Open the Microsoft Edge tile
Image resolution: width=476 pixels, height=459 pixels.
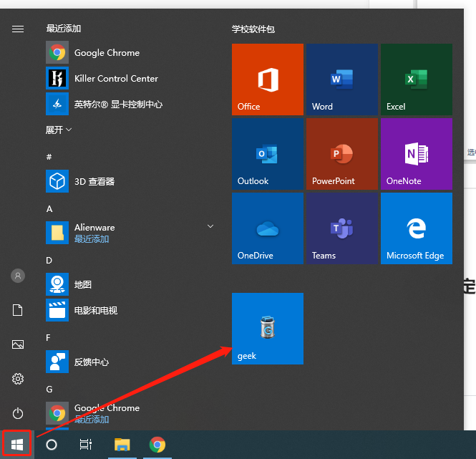pos(416,228)
